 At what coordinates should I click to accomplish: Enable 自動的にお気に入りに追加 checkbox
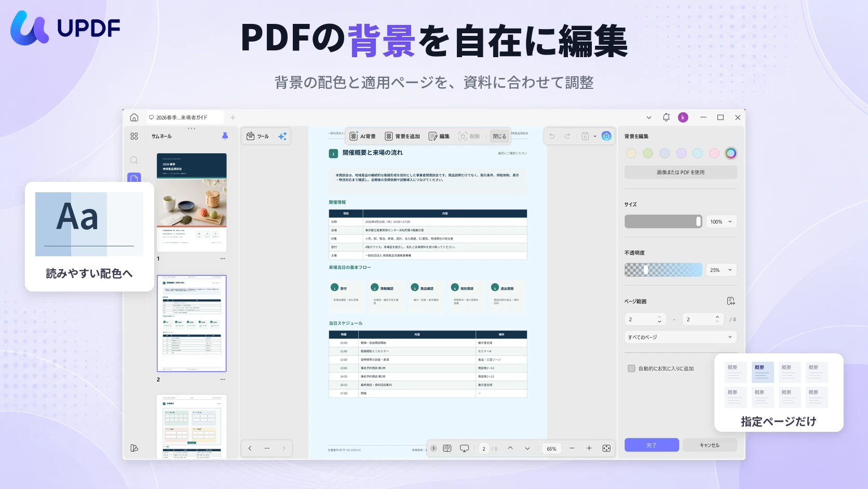(631, 368)
